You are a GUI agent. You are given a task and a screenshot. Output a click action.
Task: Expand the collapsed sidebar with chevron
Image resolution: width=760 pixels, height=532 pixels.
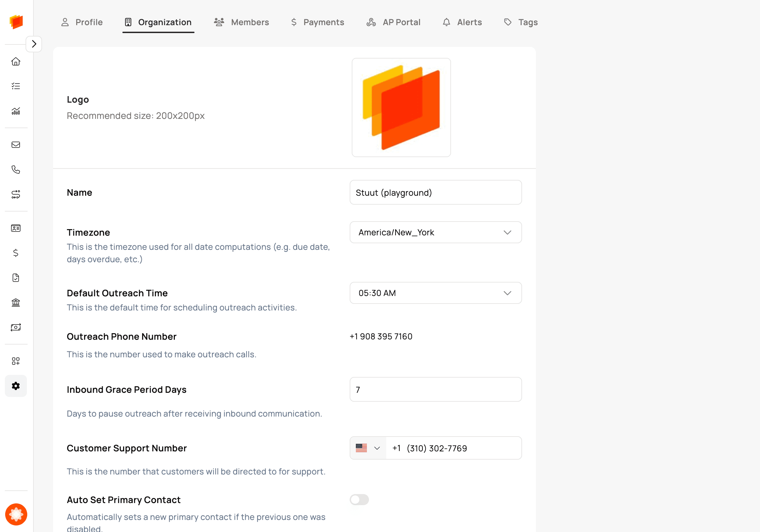(x=34, y=44)
